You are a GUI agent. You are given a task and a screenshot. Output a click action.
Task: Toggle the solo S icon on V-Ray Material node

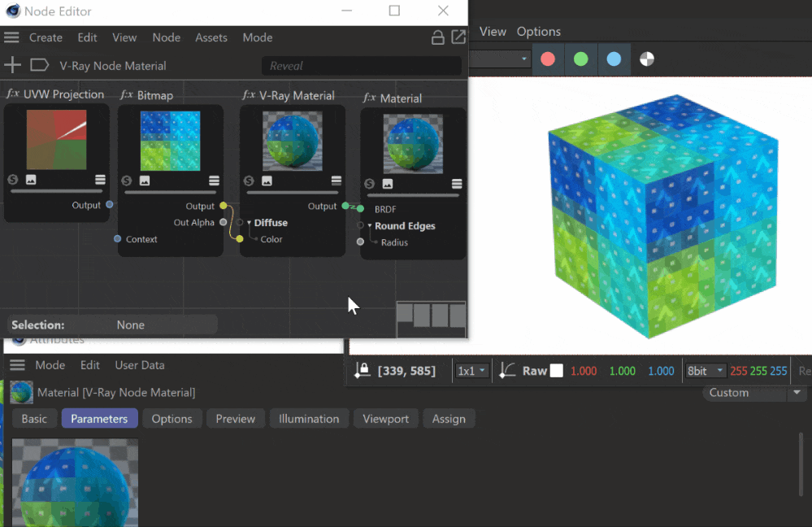click(x=249, y=181)
